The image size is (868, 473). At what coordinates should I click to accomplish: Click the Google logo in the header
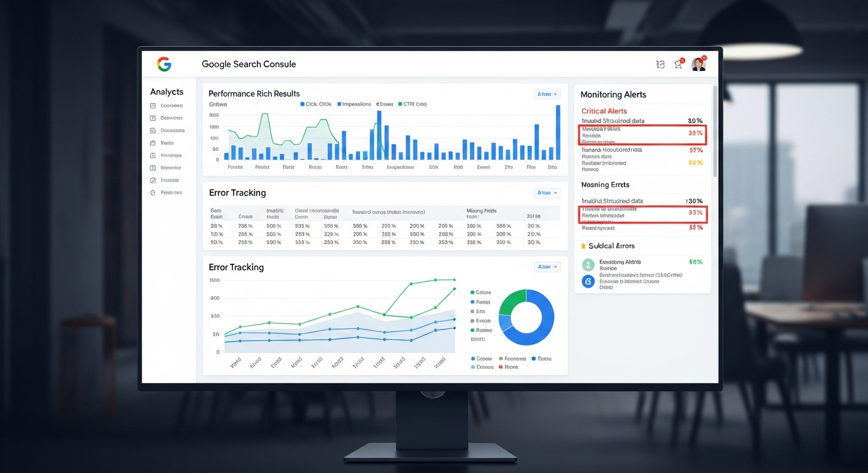point(164,64)
